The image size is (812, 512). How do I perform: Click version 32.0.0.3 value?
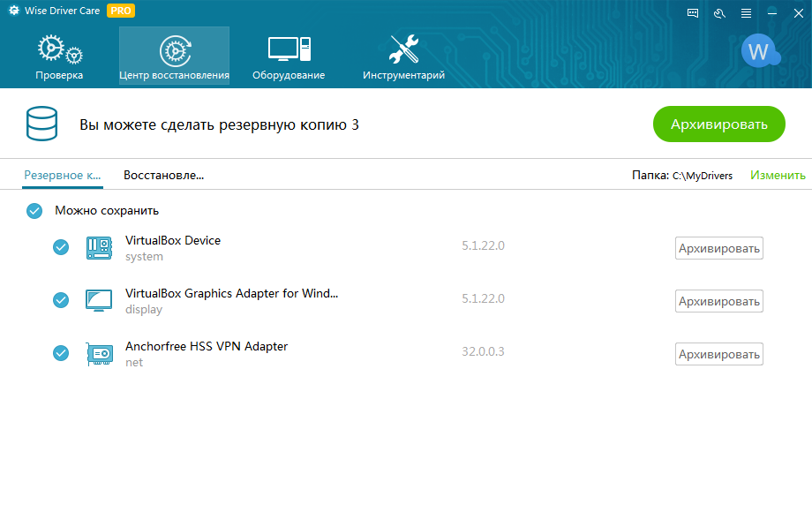(x=483, y=351)
